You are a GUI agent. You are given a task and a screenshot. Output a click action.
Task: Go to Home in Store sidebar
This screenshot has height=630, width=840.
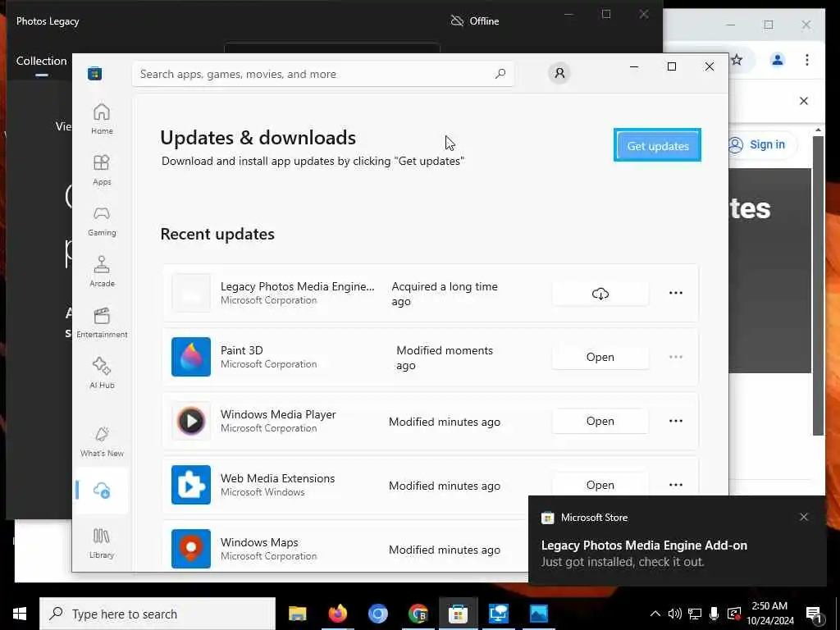[x=102, y=119]
